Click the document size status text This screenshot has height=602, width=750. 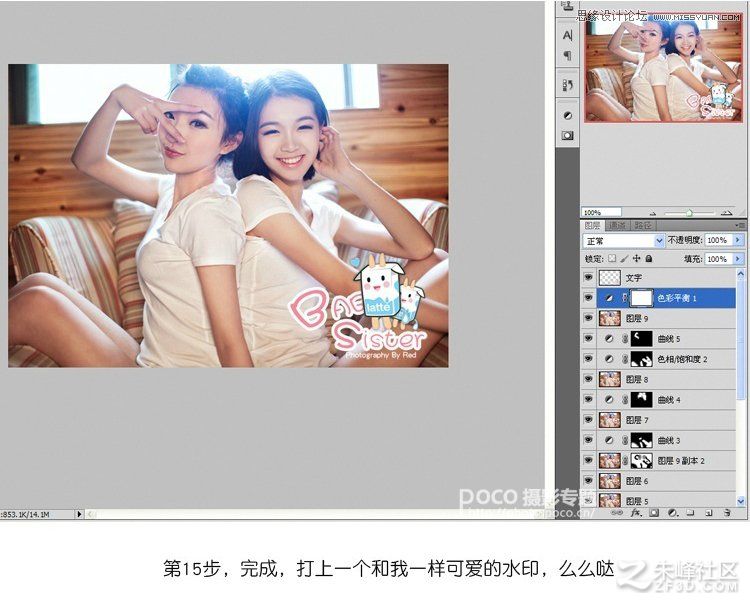25,514
